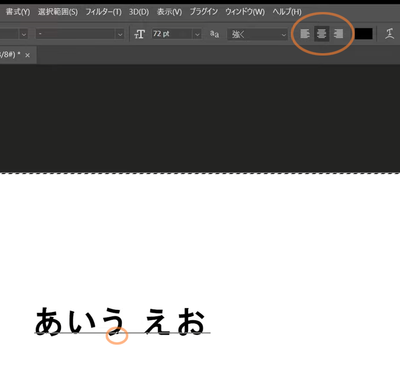Open the ウィンドウ(W) menu
This screenshot has height=370, width=400.
(x=245, y=12)
